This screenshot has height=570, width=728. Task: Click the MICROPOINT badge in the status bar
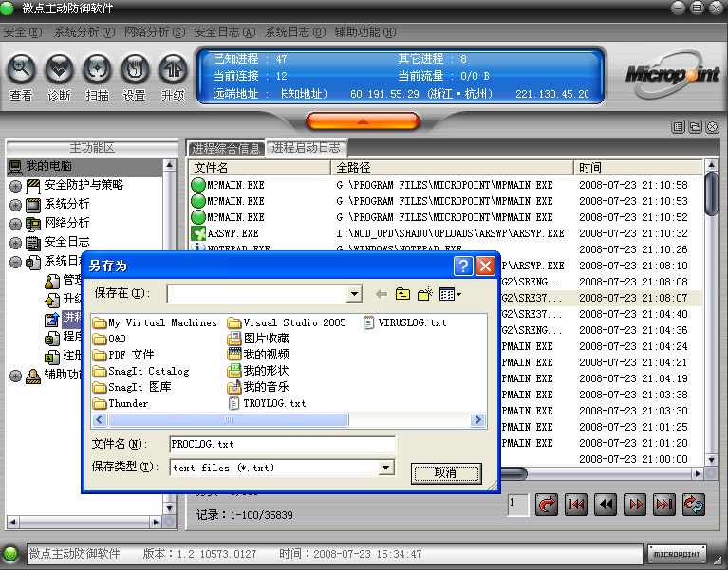(x=677, y=554)
